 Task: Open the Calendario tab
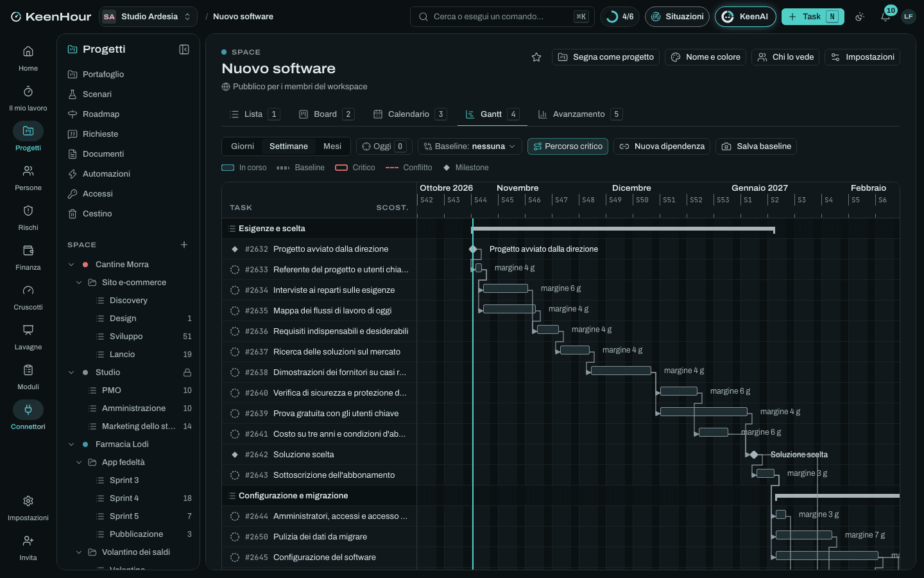[x=409, y=114]
